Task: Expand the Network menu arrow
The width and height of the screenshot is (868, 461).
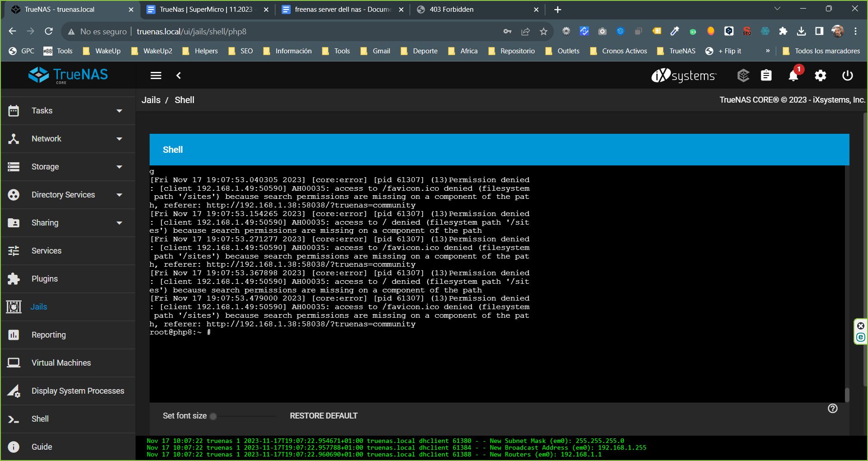Action: [x=119, y=139]
